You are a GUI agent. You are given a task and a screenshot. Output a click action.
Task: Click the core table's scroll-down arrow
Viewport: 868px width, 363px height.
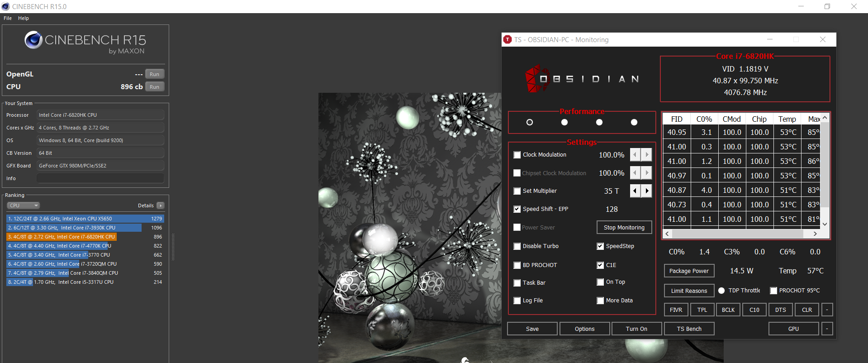click(825, 224)
